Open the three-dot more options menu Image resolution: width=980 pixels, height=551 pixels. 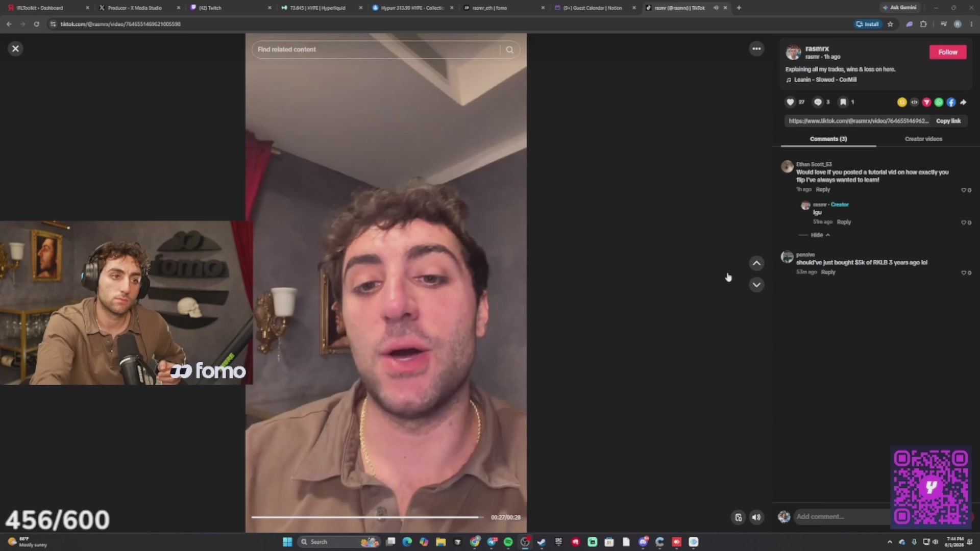point(756,48)
